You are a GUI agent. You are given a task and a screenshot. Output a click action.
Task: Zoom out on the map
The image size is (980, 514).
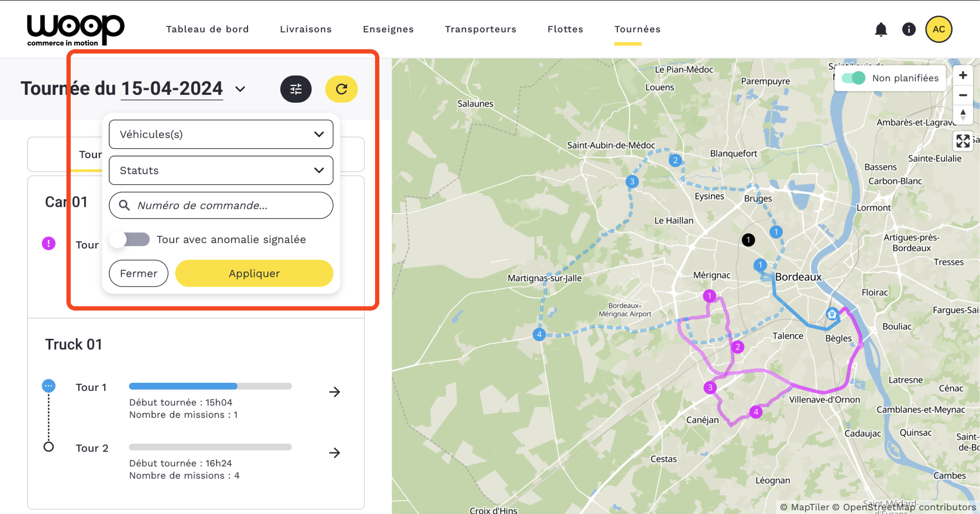963,95
